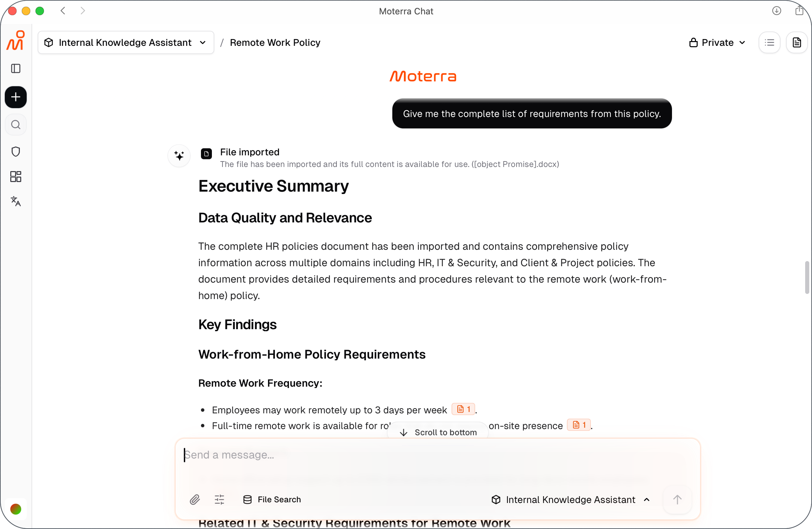This screenshot has width=812, height=529.
Task: Toggle the sidebar panel icon
Action: point(16,68)
